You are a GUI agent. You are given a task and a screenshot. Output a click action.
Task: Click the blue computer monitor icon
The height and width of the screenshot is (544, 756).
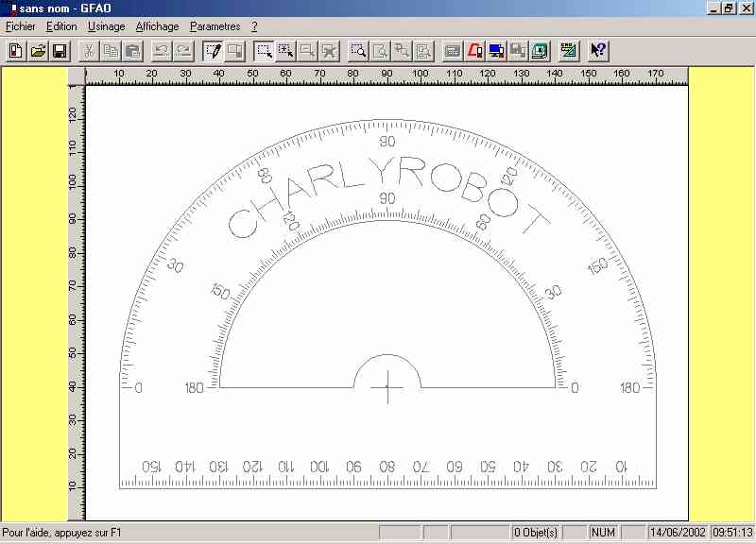[x=497, y=51]
